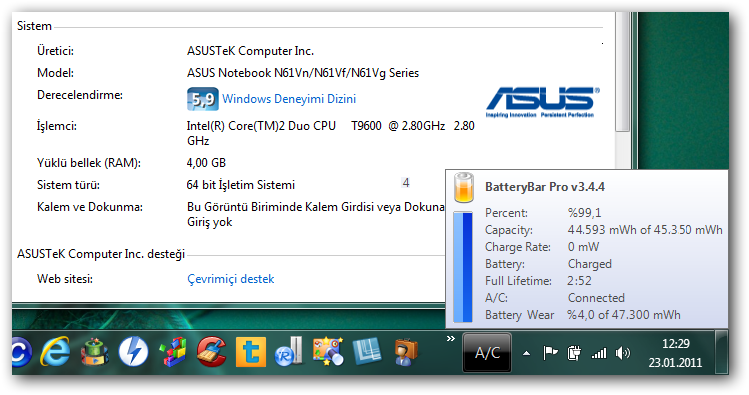Screen dimensions: 749x395
Task: Select the A/C status Connected
Action: [x=596, y=298]
